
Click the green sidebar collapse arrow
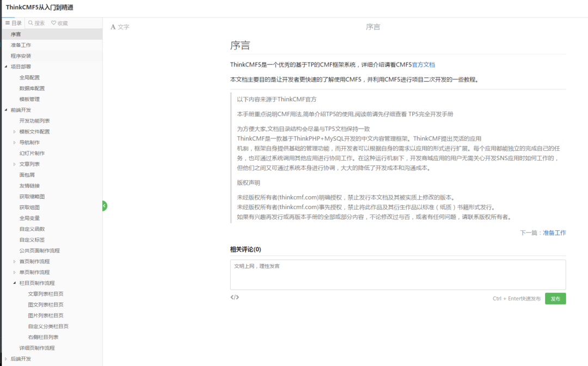point(104,206)
